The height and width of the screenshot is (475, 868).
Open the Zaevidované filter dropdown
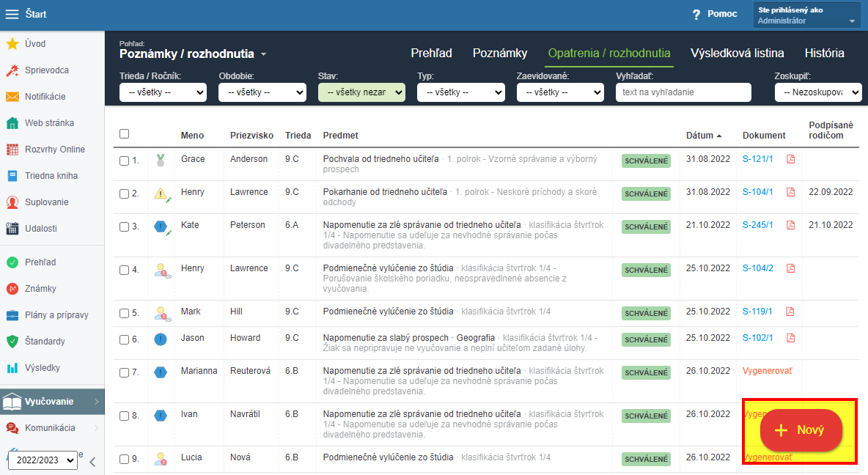click(x=560, y=92)
